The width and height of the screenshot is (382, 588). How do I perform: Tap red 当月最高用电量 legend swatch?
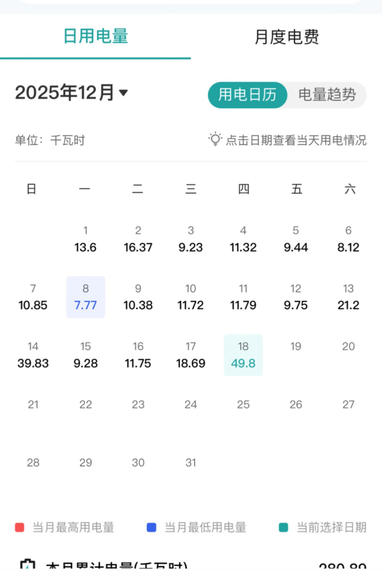[x=19, y=528]
